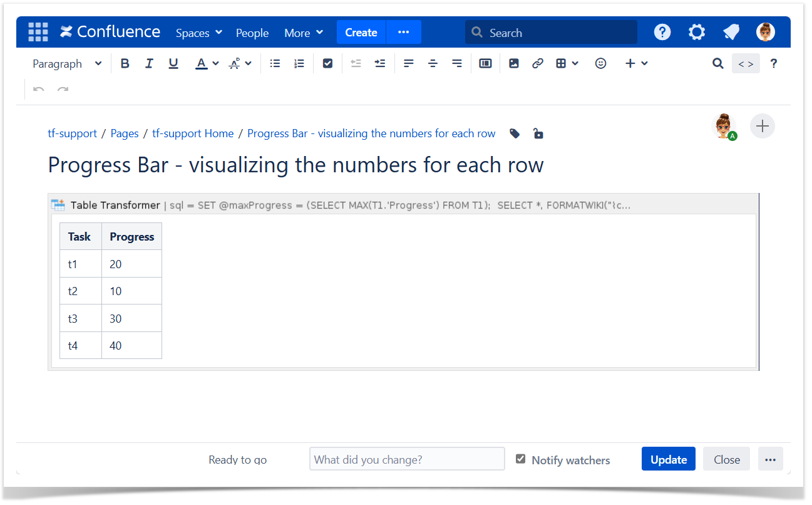
Task: Click the 'What did you change?' field
Action: click(x=407, y=459)
